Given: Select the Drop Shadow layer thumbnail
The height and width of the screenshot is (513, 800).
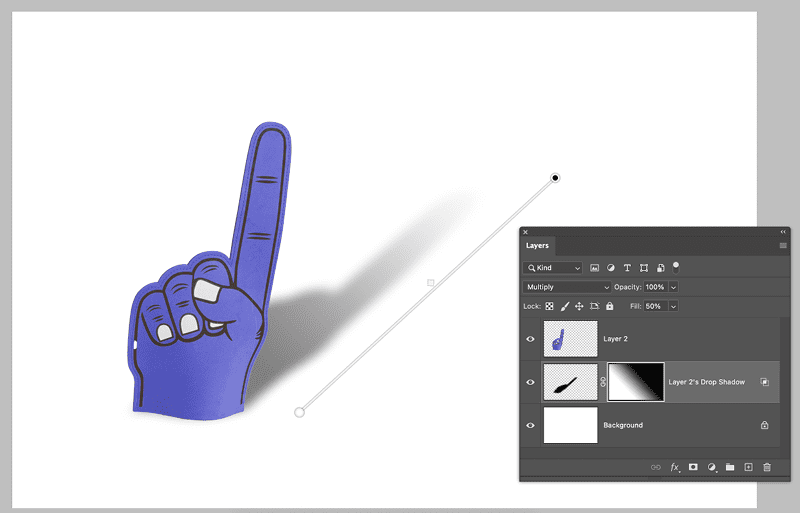Looking at the screenshot, I should pyautogui.click(x=570, y=382).
